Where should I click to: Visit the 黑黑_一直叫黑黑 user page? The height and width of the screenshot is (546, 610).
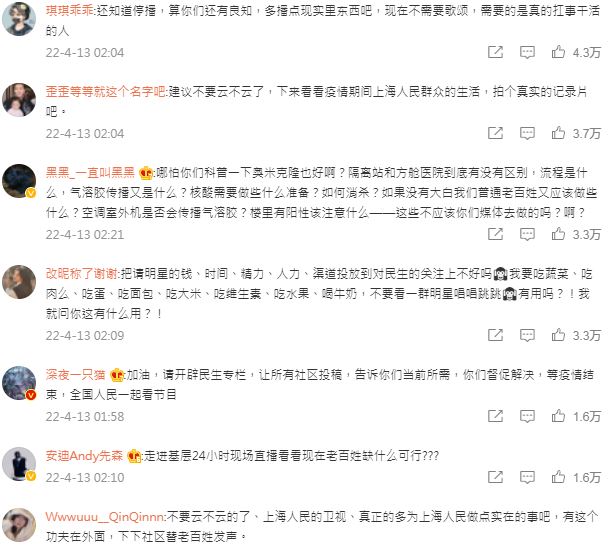90,172
